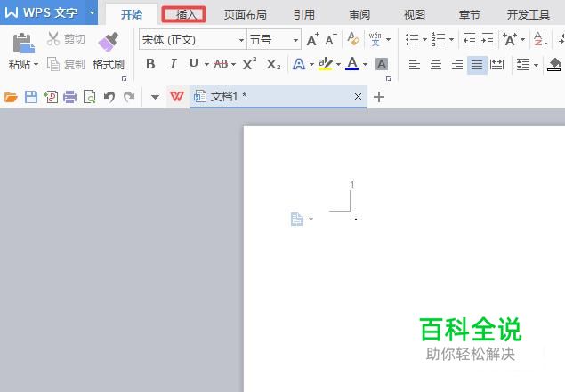Apply the font color A with blue bar

[x=352, y=64]
